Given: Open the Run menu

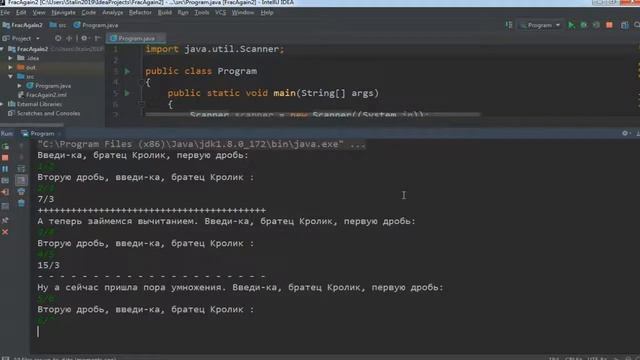Looking at the screenshot, I should (x=183, y=13).
